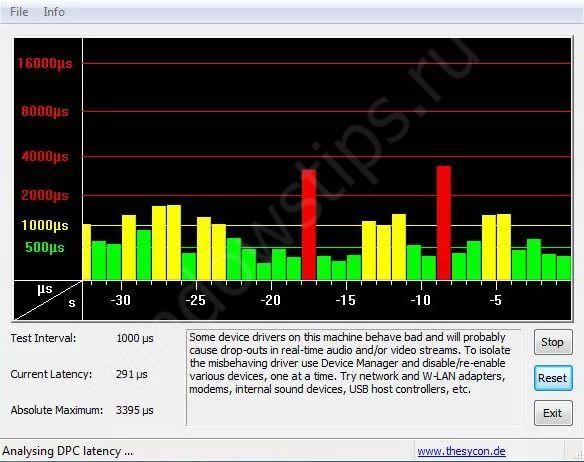
Task: Click the -30 time axis marker
Action: click(x=121, y=300)
